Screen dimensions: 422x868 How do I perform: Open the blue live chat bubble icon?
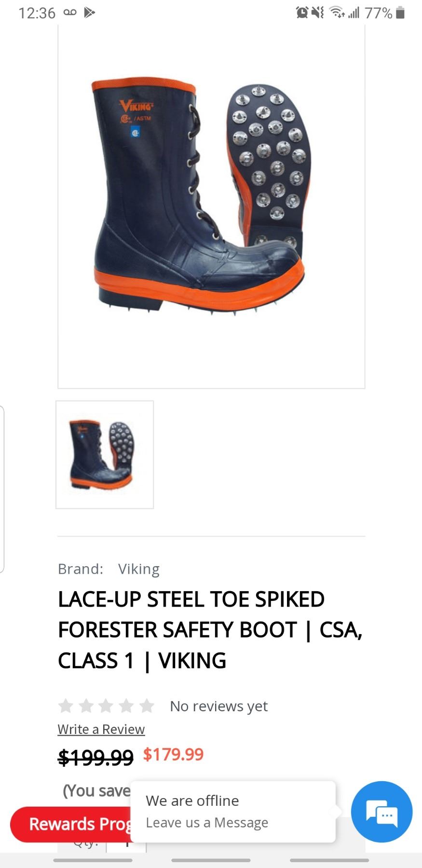[381, 812]
